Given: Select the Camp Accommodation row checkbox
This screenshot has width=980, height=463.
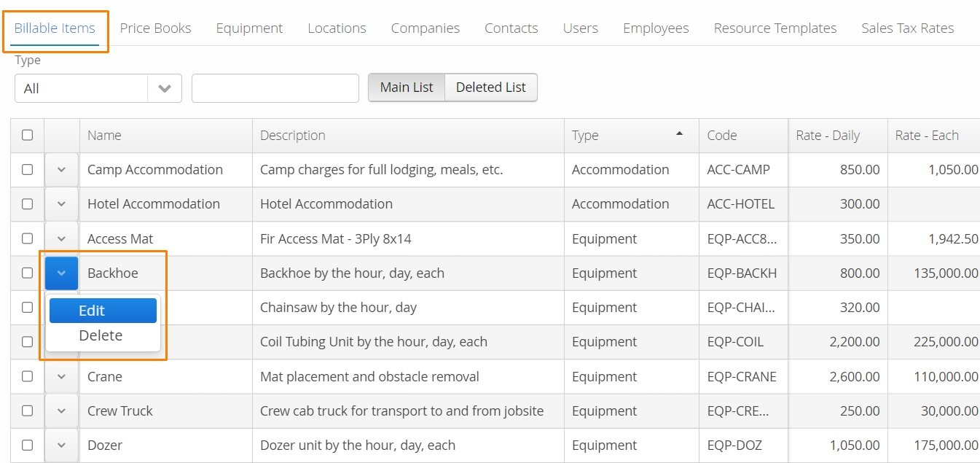Looking at the screenshot, I should (28, 169).
